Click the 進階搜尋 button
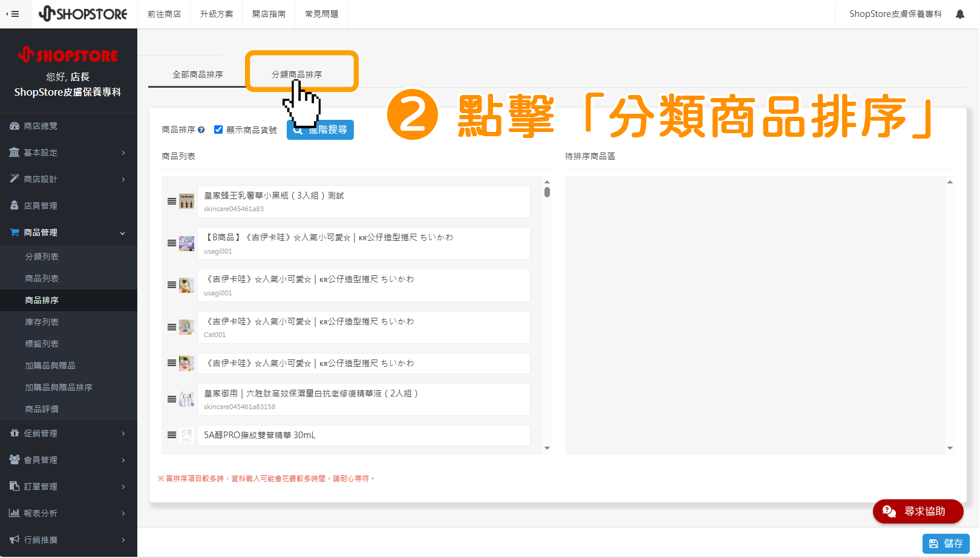The width and height of the screenshot is (980, 558). coord(321,130)
